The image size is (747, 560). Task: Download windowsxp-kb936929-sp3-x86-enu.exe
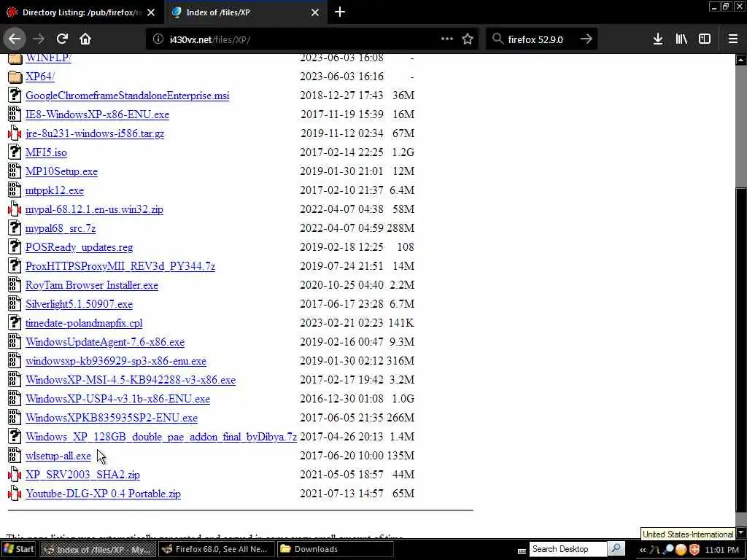116,361
